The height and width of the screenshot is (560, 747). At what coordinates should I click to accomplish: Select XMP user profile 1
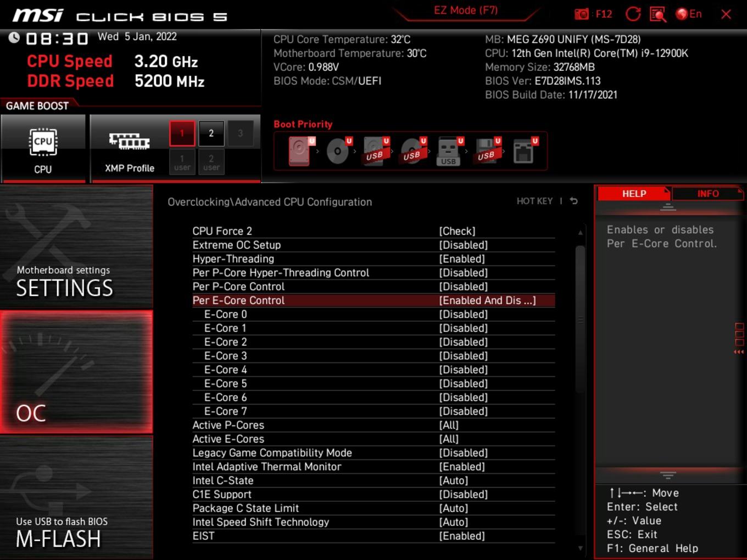click(x=182, y=162)
